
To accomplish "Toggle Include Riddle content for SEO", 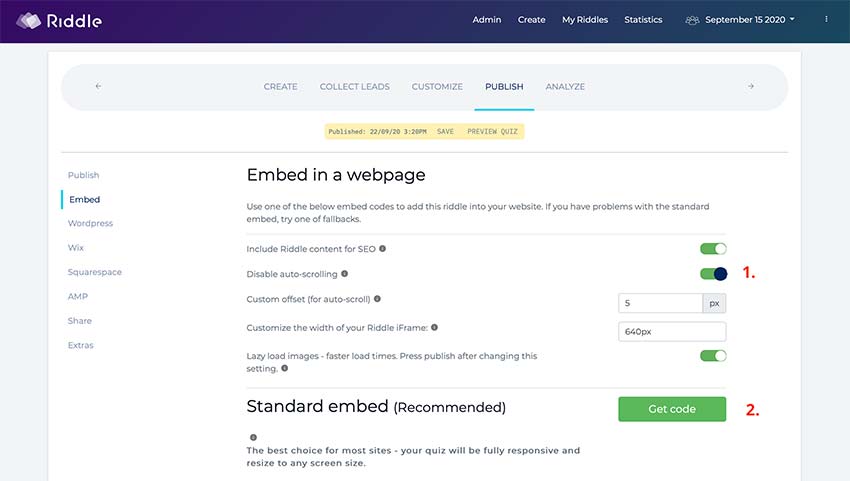I will [x=713, y=248].
